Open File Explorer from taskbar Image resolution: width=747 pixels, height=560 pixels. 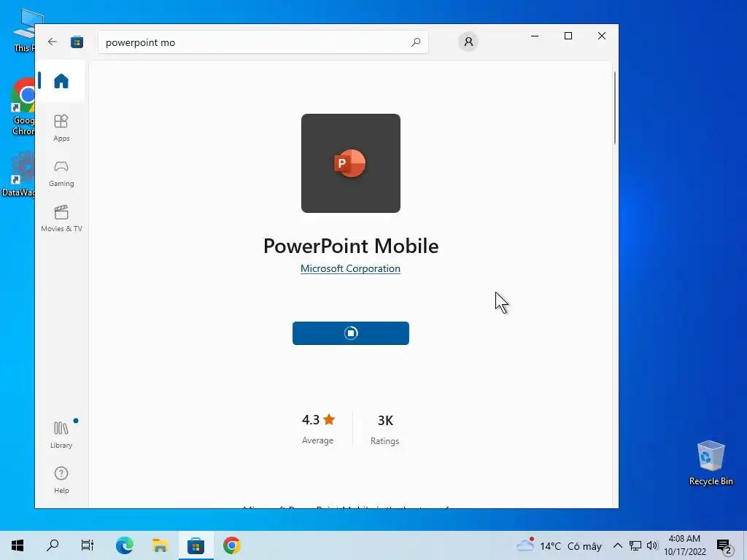(x=160, y=545)
